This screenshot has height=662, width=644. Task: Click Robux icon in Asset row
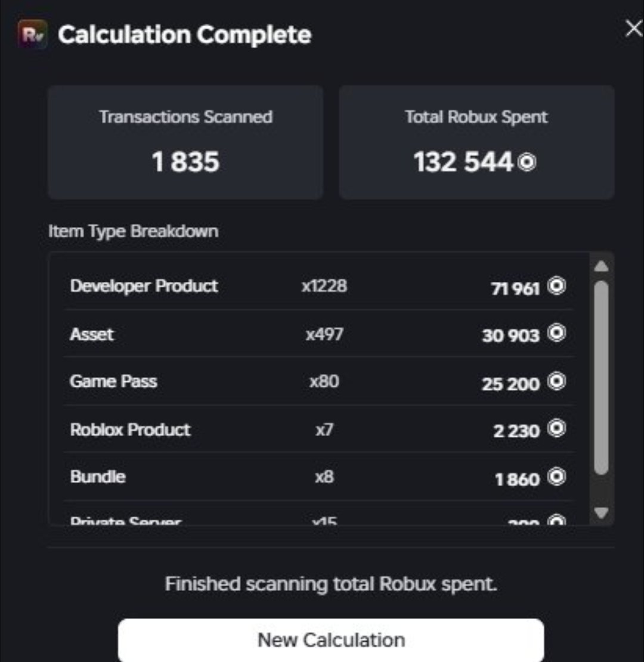pos(556,333)
